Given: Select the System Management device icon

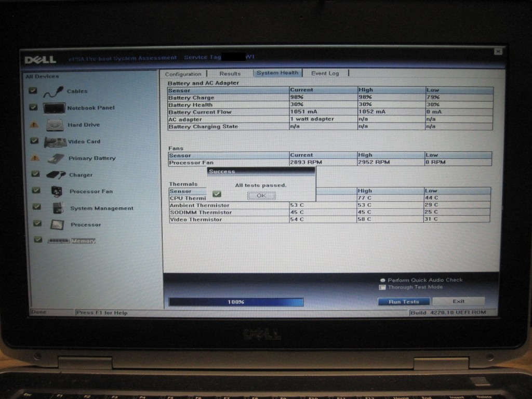Looking at the screenshot, I should (58, 208).
